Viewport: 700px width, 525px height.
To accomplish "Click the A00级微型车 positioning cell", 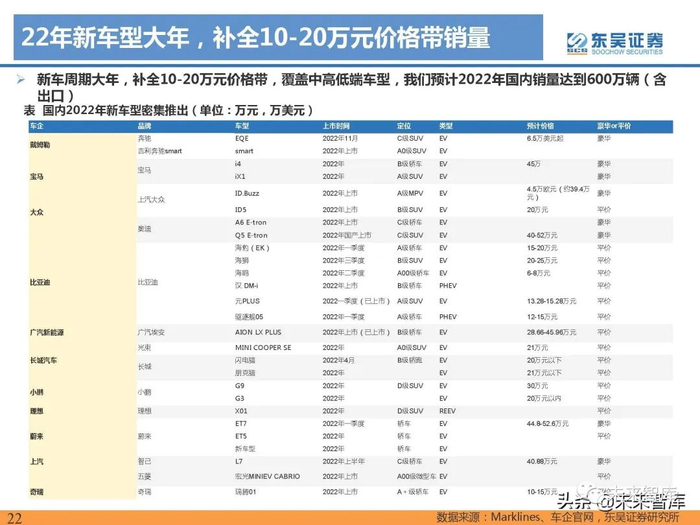I will click(x=416, y=476).
